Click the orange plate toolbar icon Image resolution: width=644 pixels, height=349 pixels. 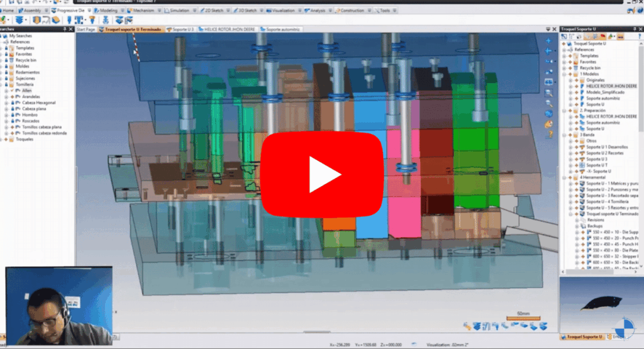(x=55, y=20)
